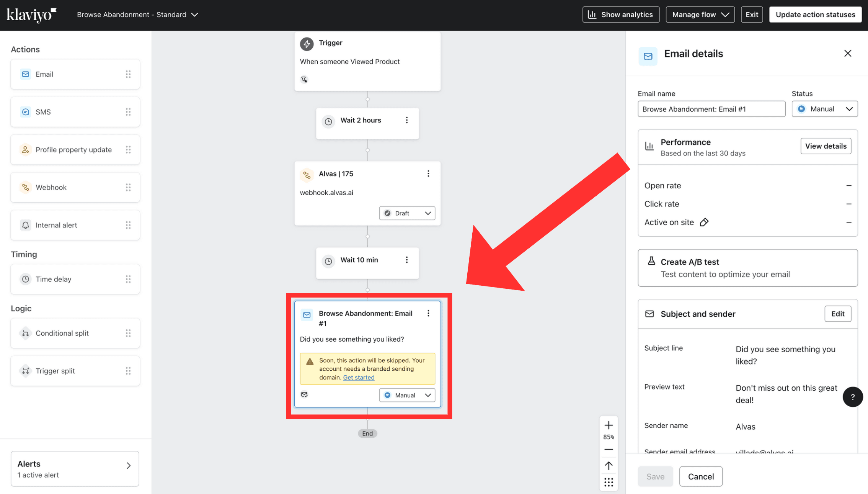
Task: Click the Webhook icon on Alvas card
Action: tap(307, 175)
